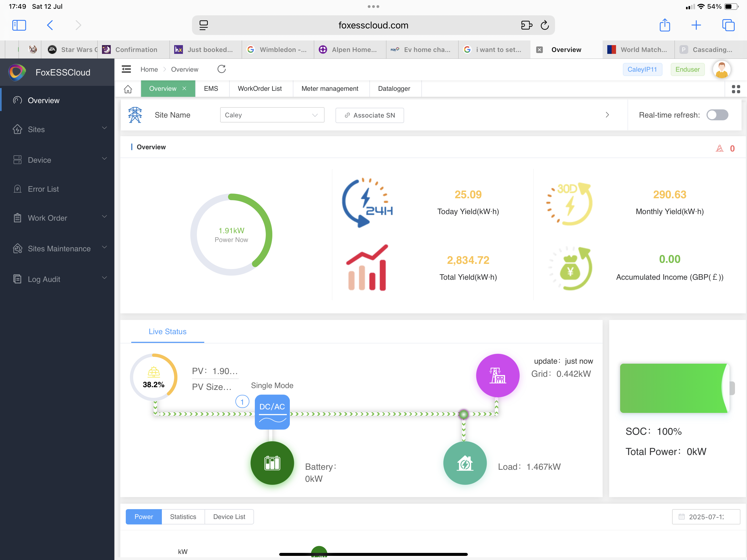This screenshot has width=747, height=560.
Task: Expand the Device sidebar section
Action: (x=57, y=160)
